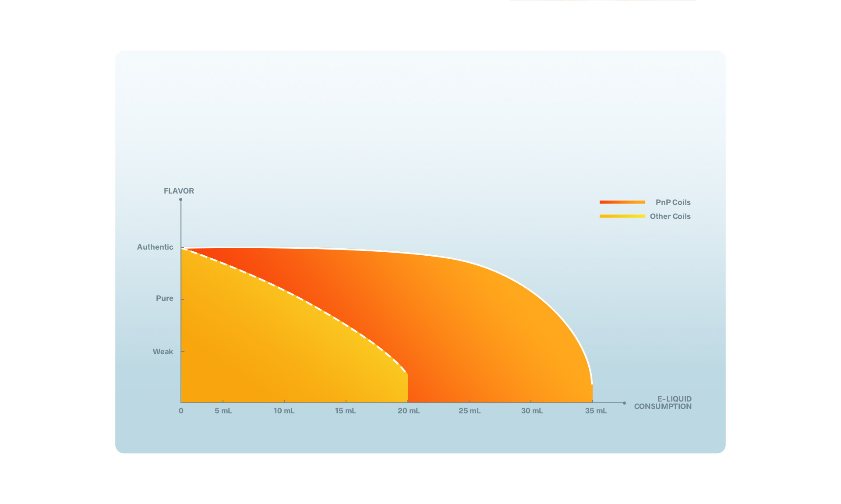The width and height of the screenshot is (841, 504).
Task: Click the PnP Coils legend label
Action: (x=673, y=202)
